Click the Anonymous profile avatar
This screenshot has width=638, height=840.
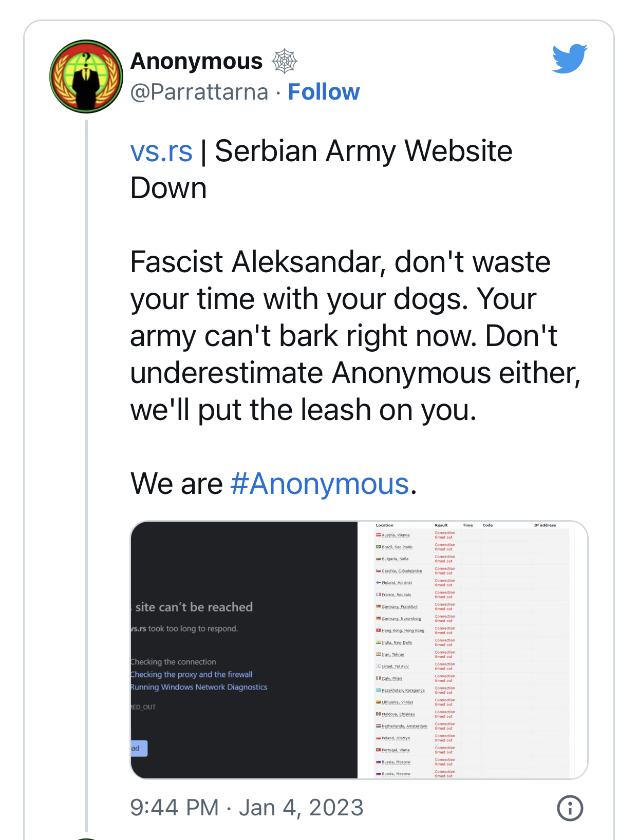(x=86, y=77)
